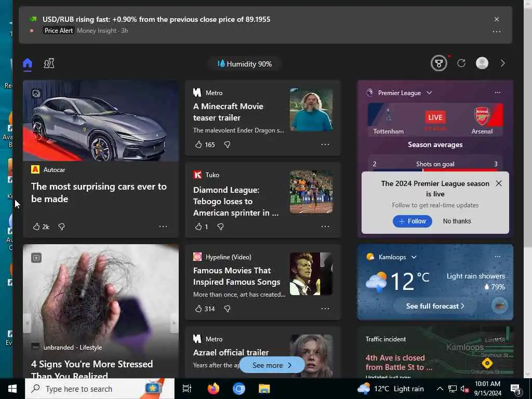Image resolution: width=532 pixels, height=399 pixels.
Task: Open the 4th Ave closed traffic incident
Action: [399, 362]
